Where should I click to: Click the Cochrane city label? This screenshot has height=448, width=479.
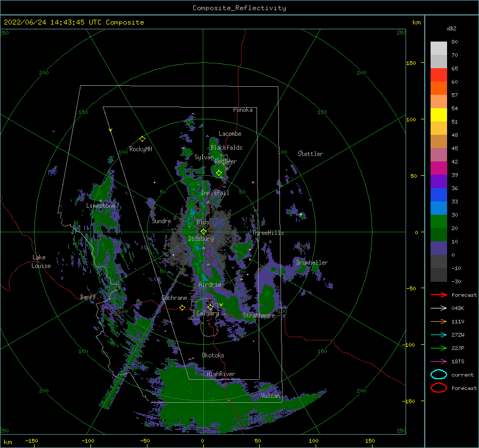[x=174, y=298]
